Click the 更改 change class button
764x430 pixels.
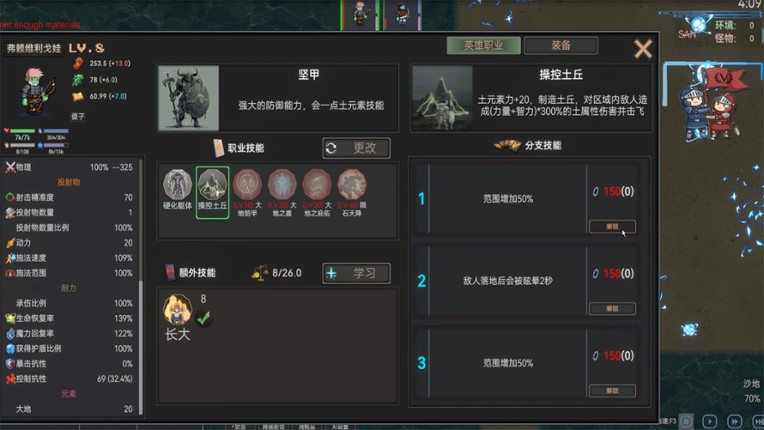point(356,148)
